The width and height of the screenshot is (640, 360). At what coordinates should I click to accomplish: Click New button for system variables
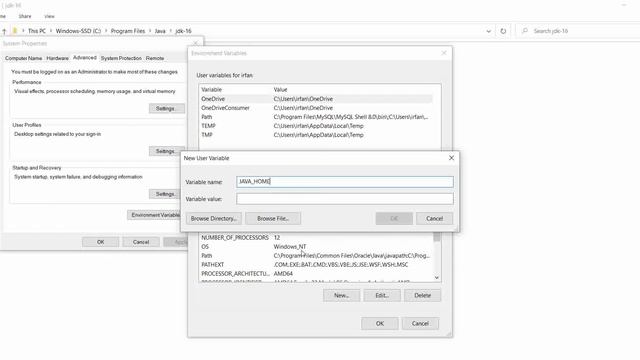(341, 296)
